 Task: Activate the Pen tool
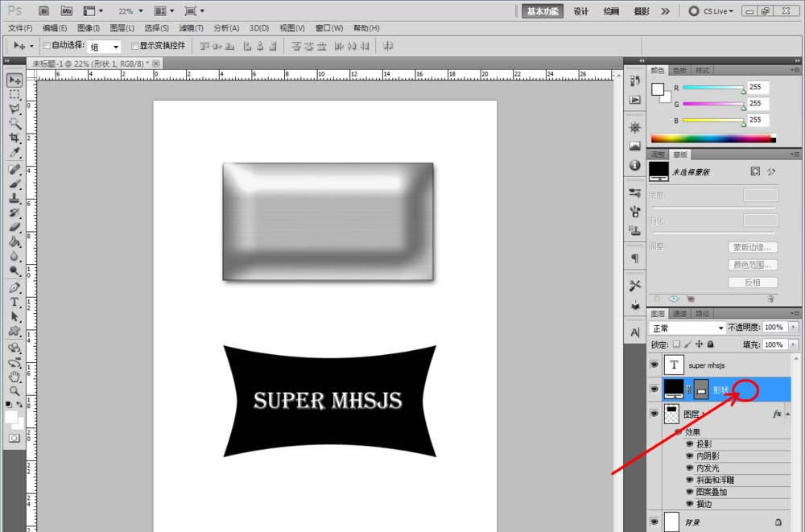click(14, 287)
